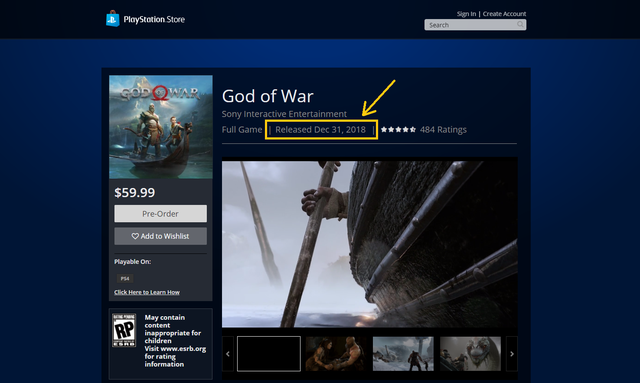Open the God of War cover art

coord(161,127)
